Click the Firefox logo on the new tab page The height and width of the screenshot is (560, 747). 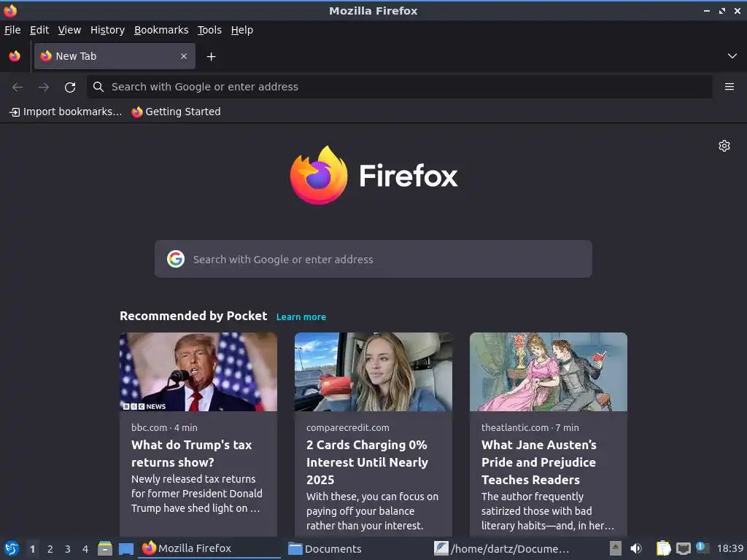[x=374, y=175]
